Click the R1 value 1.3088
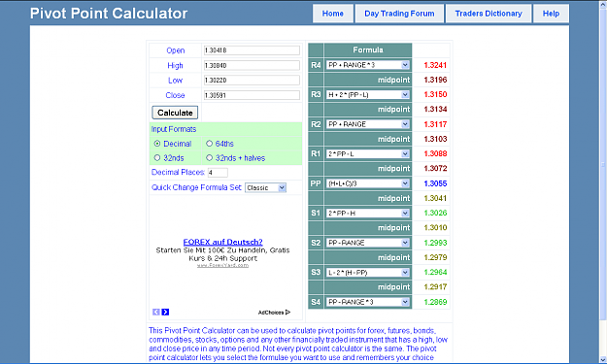The width and height of the screenshot is (607, 364). coord(435,153)
